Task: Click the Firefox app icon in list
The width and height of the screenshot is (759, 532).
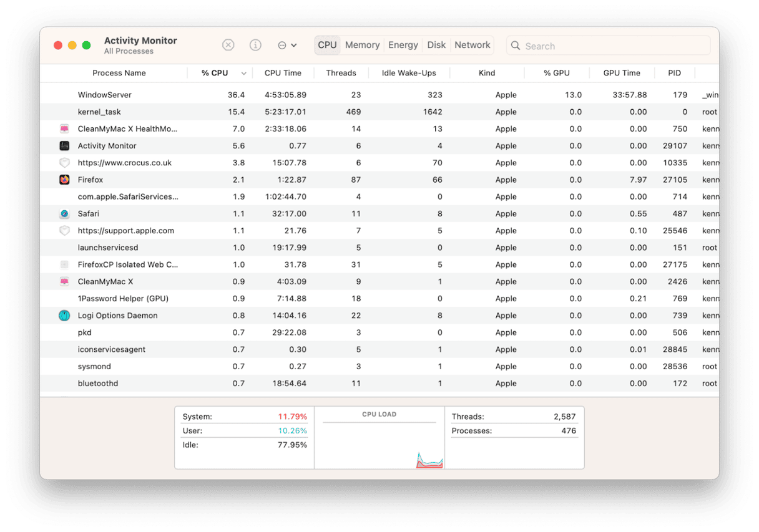Action: point(64,180)
